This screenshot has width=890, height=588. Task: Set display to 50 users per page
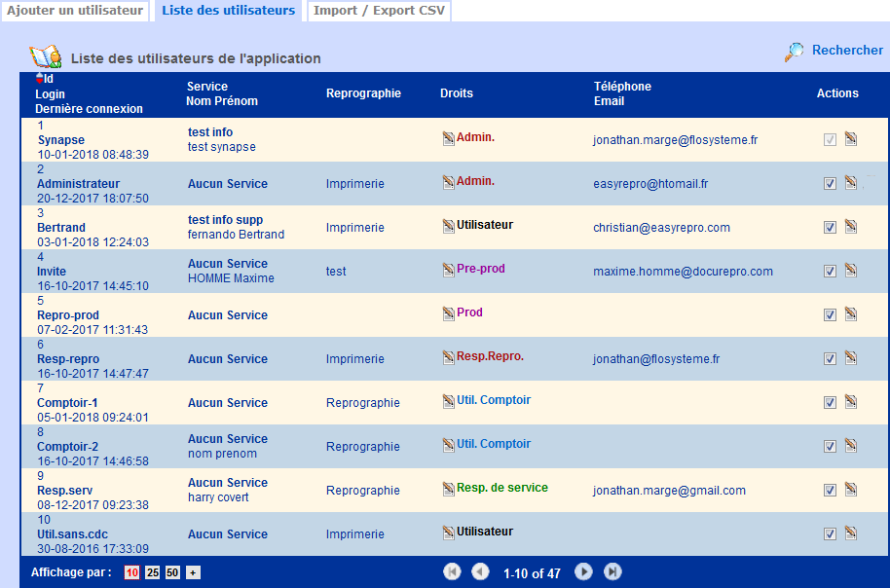172,572
